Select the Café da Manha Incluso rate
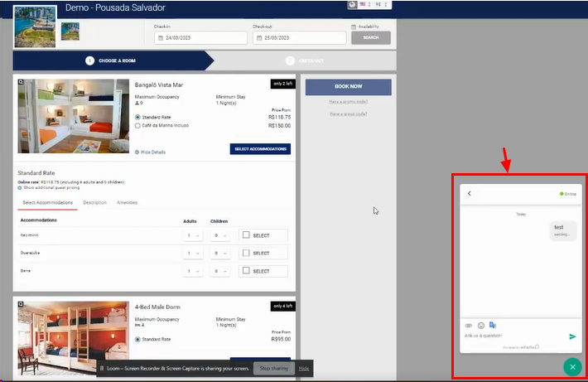588x382 pixels. coord(137,125)
